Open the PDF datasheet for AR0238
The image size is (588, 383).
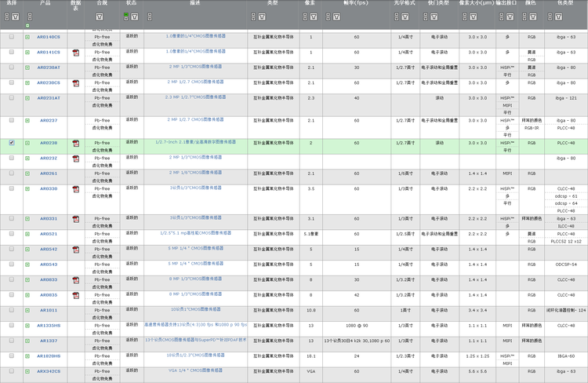click(76, 144)
